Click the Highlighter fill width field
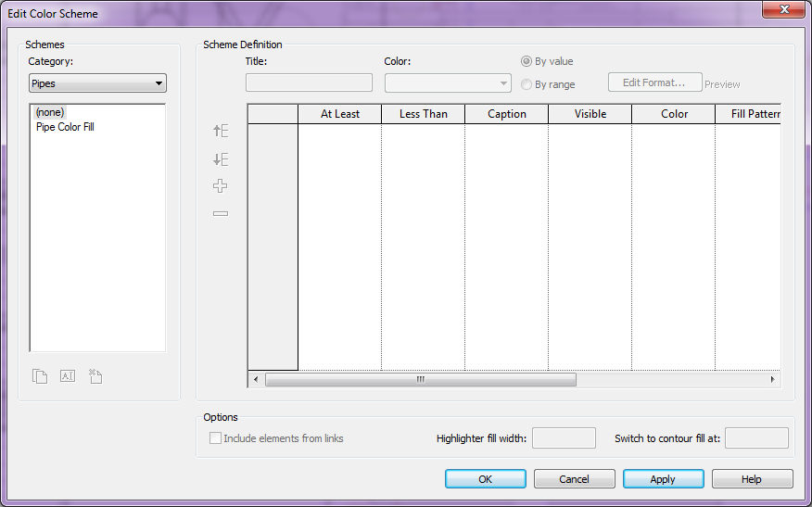The image size is (812, 507). (564, 438)
